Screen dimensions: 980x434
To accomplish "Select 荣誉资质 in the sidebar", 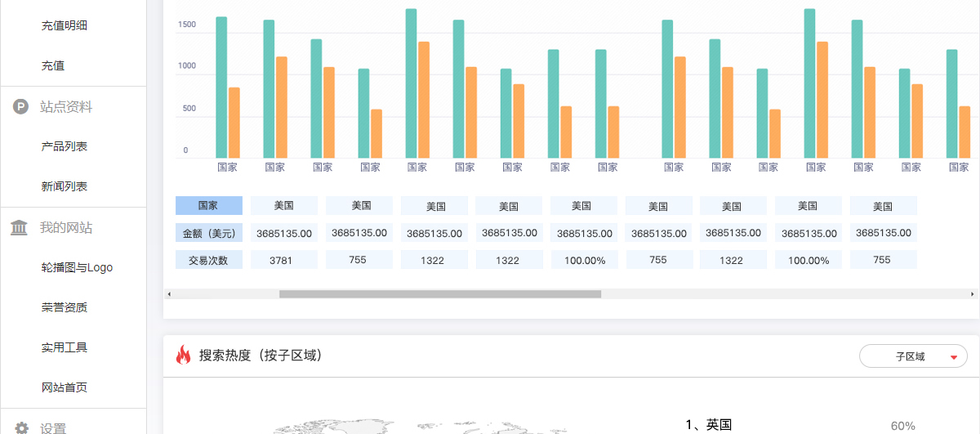I will click(65, 307).
